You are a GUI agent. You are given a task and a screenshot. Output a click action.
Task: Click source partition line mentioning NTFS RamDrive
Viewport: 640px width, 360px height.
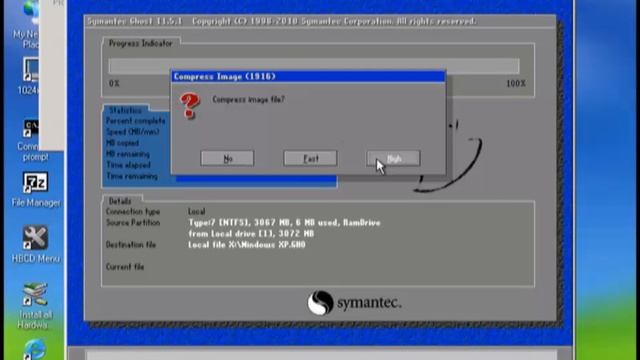284,222
